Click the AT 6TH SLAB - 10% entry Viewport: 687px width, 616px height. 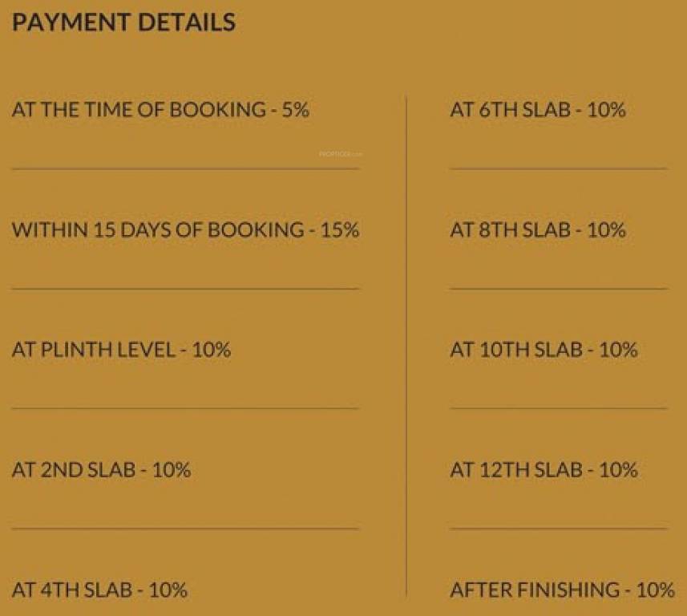point(537,110)
